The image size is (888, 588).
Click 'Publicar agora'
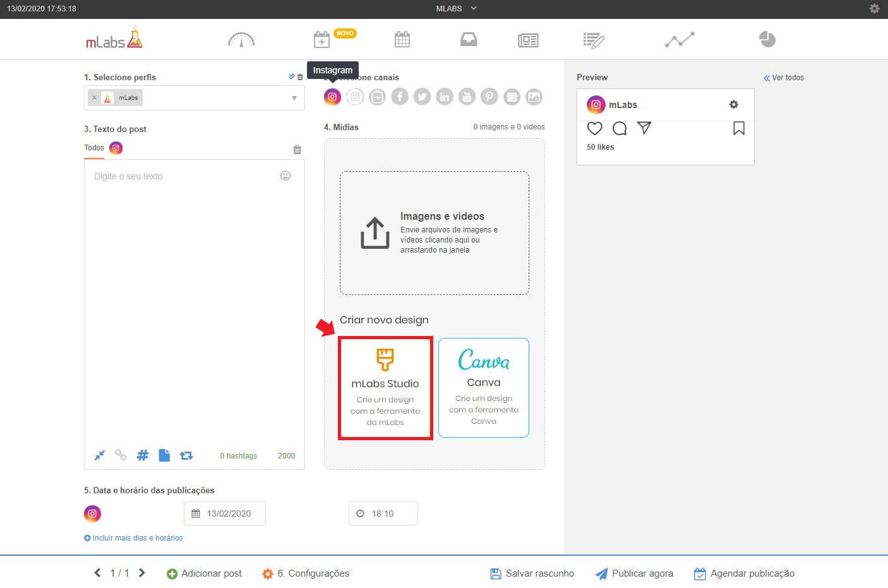[634, 573]
